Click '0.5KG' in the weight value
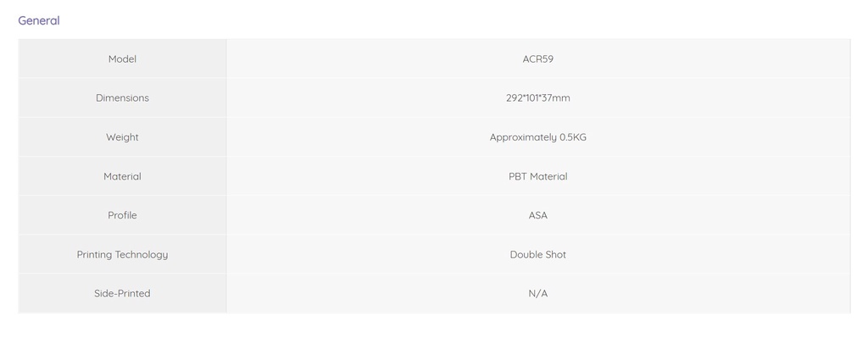The width and height of the screenshot is (868, 343). coord(573,137)
